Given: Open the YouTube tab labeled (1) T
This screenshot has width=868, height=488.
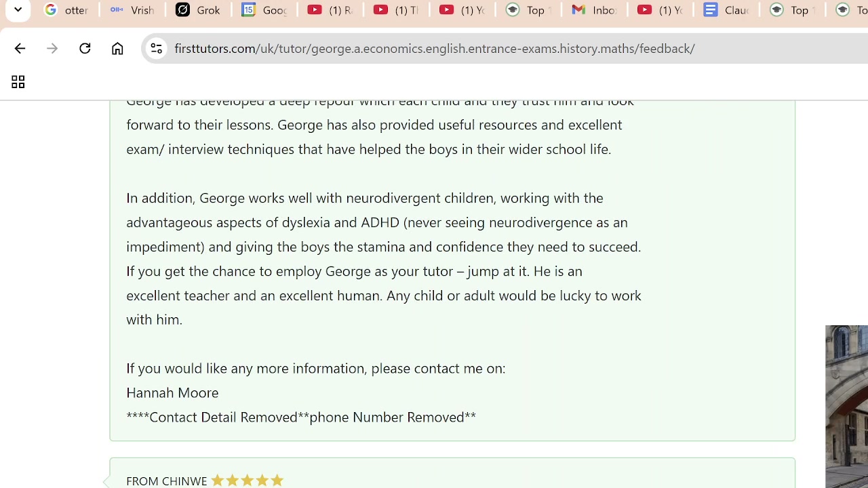Looking at the screenshot, I should click(x=396, y=10).
